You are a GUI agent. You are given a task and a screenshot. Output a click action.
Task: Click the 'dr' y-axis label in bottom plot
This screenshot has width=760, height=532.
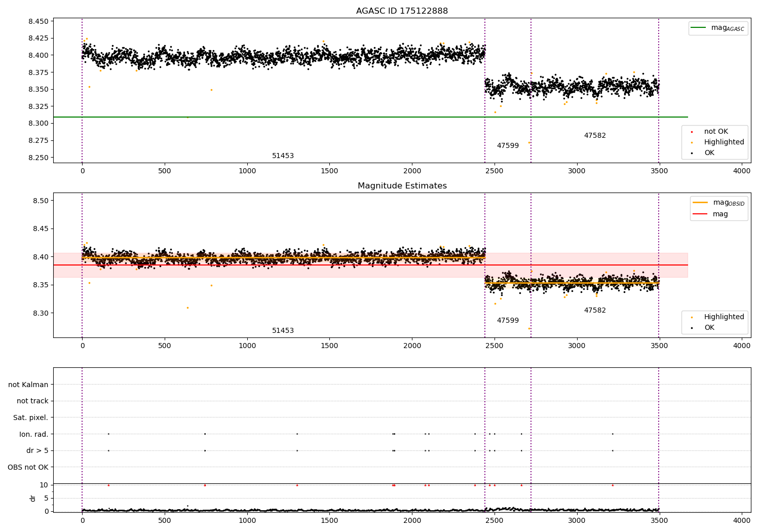[x=33, y=498]
